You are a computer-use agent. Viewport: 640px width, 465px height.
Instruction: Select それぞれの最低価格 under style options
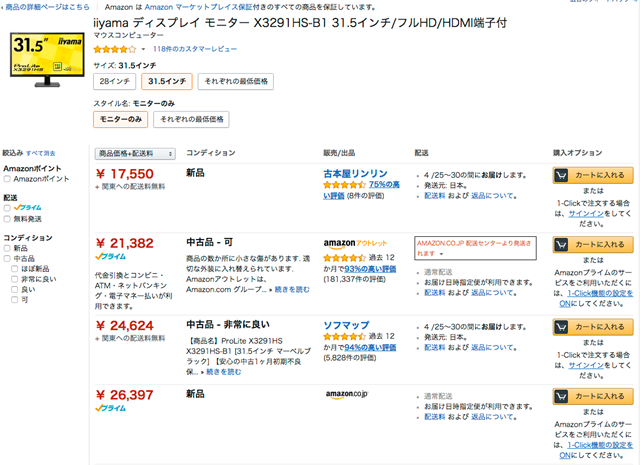click(x=192, y=119)
